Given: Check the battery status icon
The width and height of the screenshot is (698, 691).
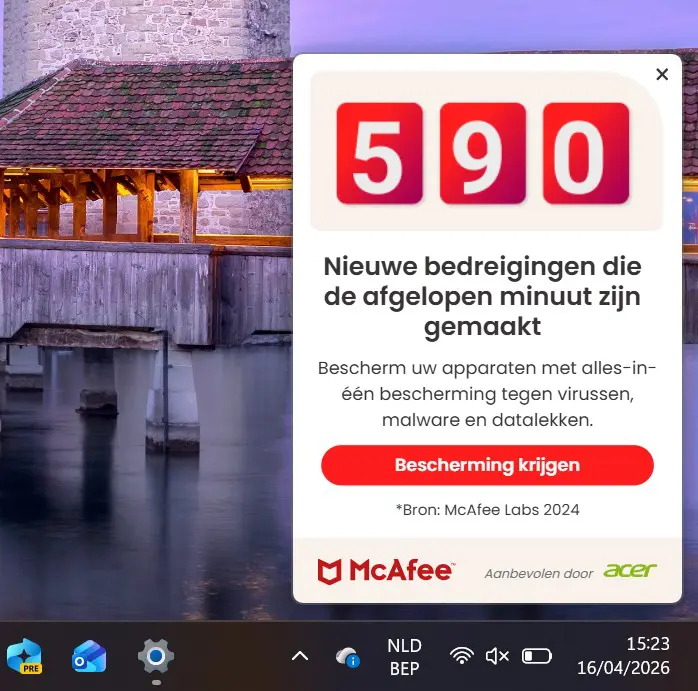Looking at the screenshot, I should coord(536,656).
